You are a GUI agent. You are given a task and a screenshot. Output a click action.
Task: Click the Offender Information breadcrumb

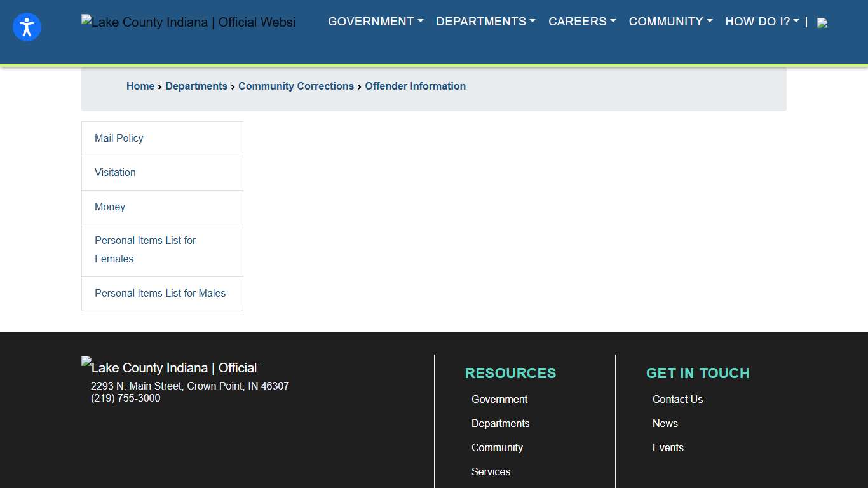[415, 86]
